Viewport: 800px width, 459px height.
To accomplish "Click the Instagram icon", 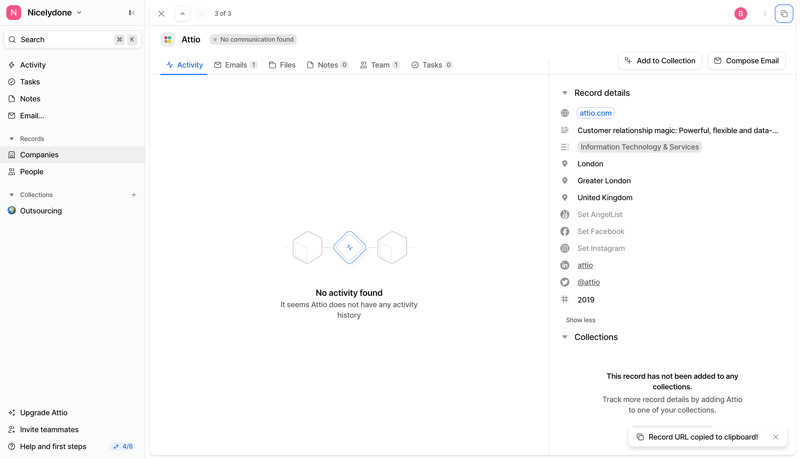I will pyautogui.click(x=565, y=248).
